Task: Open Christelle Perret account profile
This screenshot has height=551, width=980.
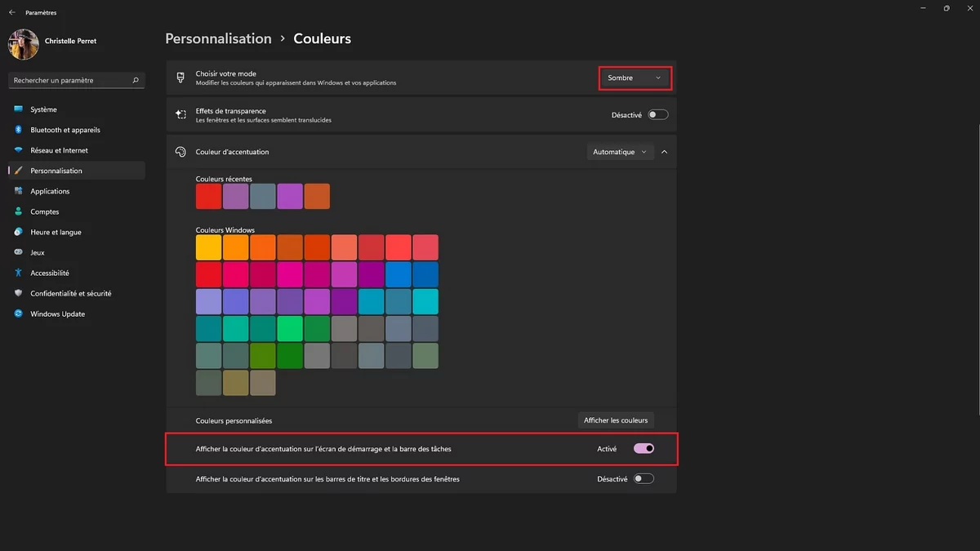Action: pos(70,40)
